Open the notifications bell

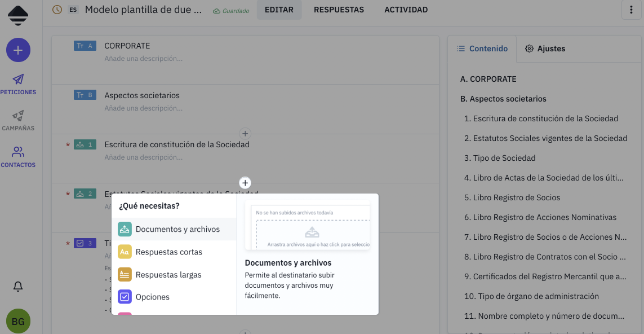[x=17, y=287]
